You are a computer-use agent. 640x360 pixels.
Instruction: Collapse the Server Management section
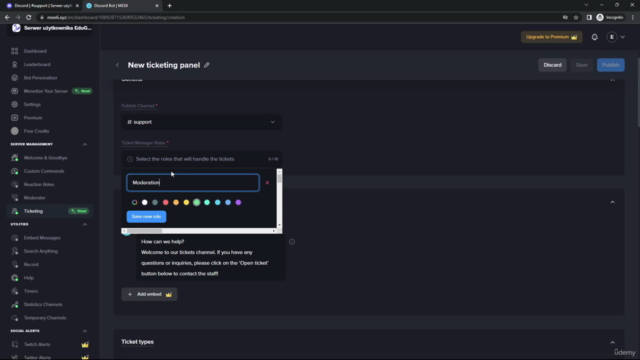pos(85,144)
